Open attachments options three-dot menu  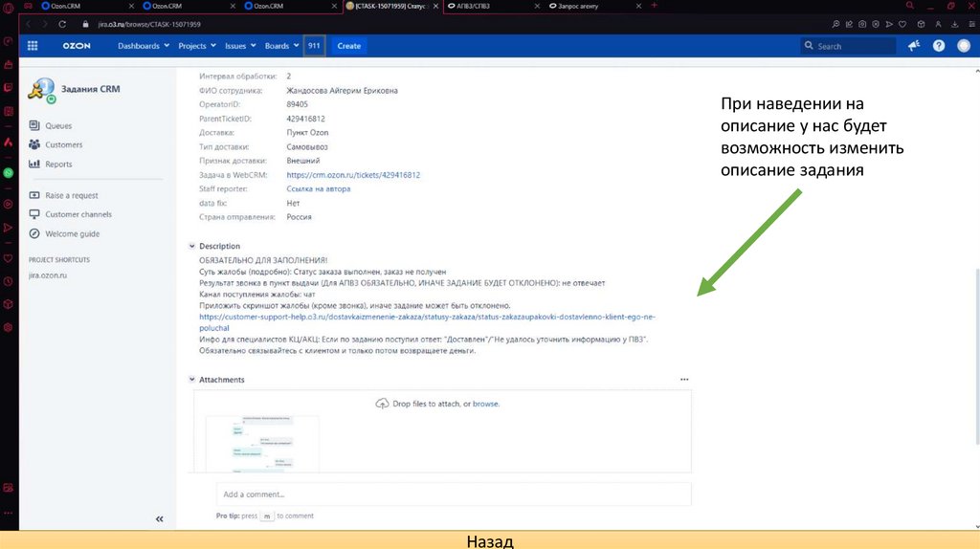(x=684, y=380)
